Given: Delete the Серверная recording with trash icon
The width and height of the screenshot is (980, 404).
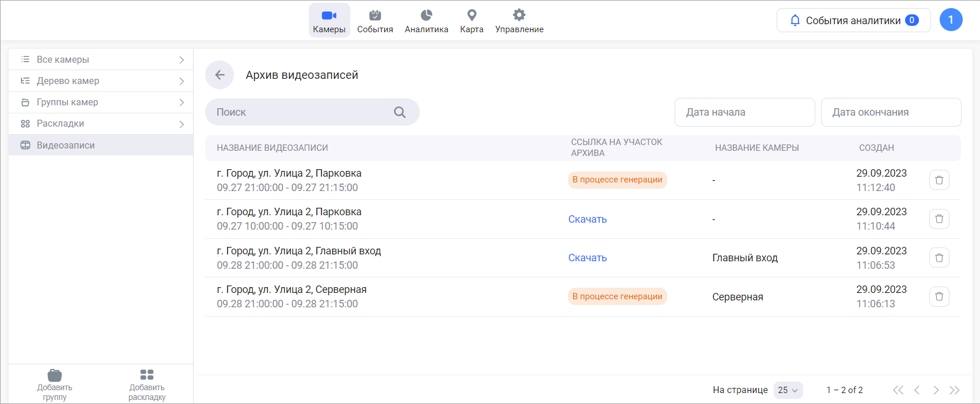Looking at the screenshot, I should 939,296.
